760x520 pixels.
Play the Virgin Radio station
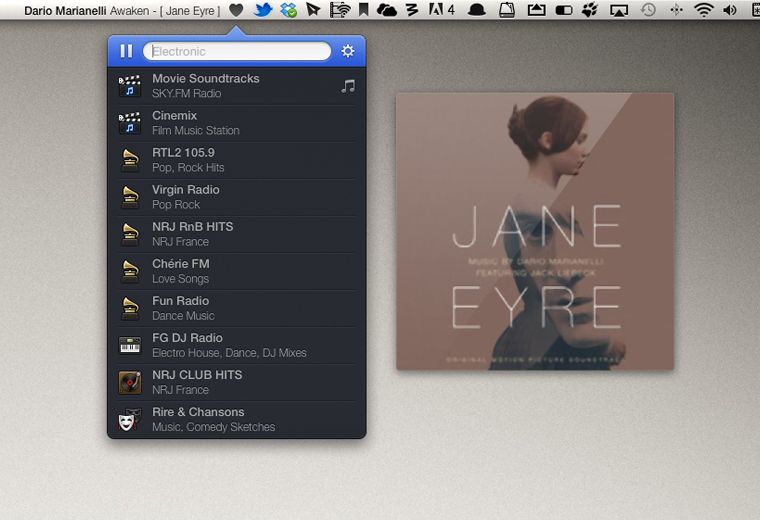click(x=237, y=197)
